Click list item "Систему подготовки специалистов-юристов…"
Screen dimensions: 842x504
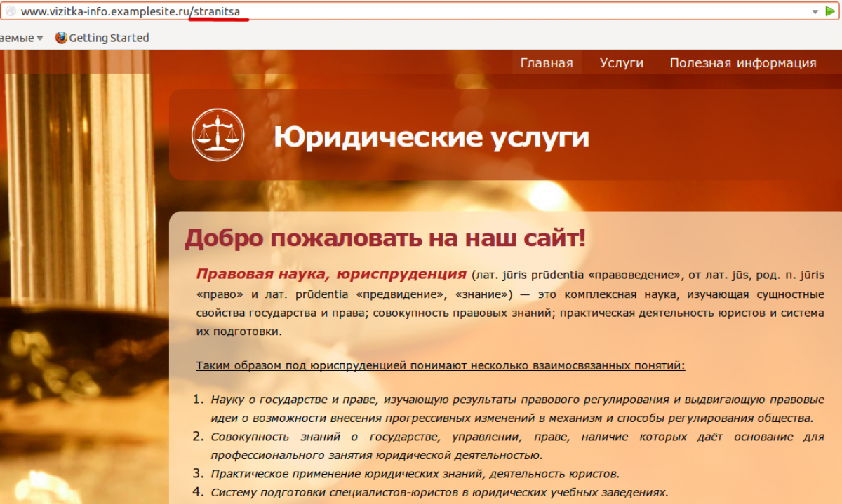[x=439, y=491]
